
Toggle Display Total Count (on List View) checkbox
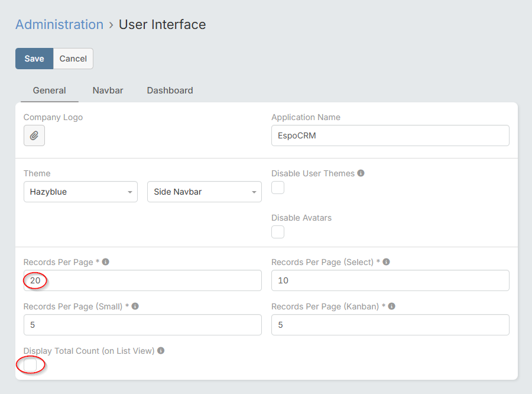pyautogui.click(x=30, y=365)
